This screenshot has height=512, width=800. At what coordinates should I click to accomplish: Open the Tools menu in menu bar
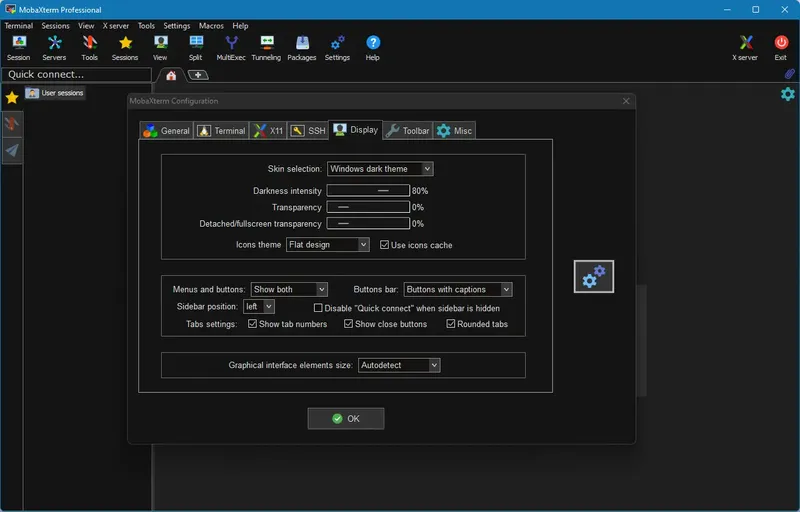click(x=146, y=25)
